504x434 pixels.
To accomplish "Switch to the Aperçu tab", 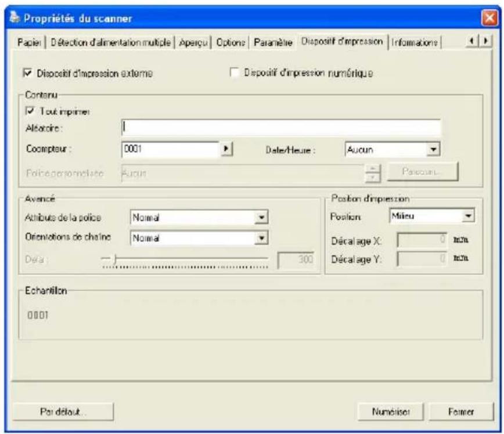I will tap(193, 42).
